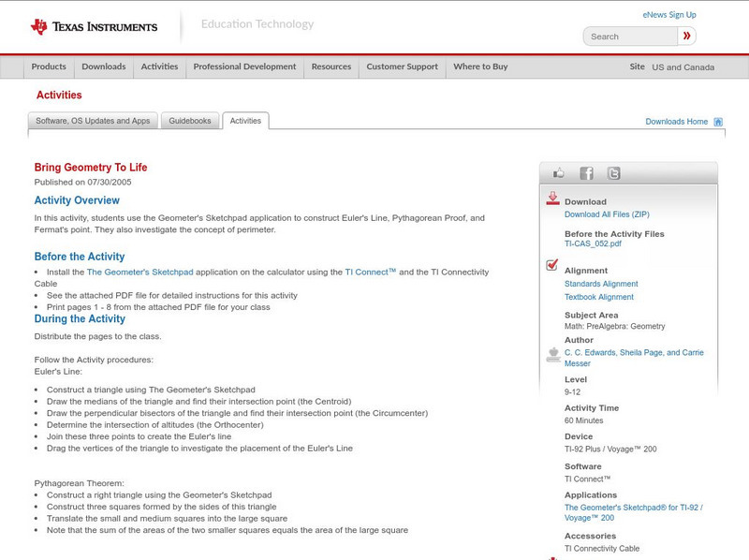Click the red Activities page heading
The height and width of the screenshot is (560, 749).
point(59,96)
